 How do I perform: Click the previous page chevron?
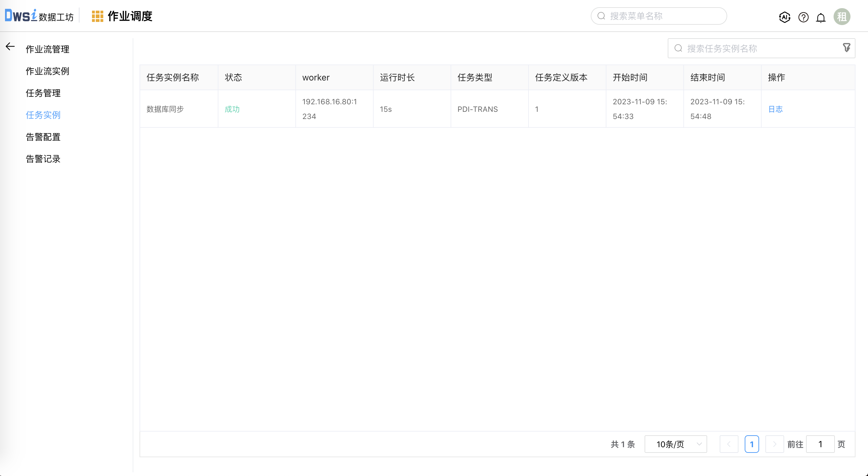(x=729, y=444)
